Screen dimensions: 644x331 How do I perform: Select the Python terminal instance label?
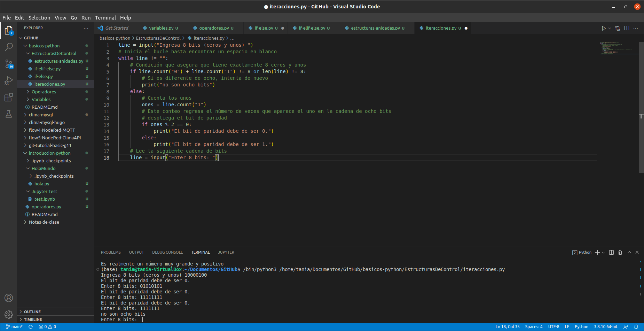point(582,252)
